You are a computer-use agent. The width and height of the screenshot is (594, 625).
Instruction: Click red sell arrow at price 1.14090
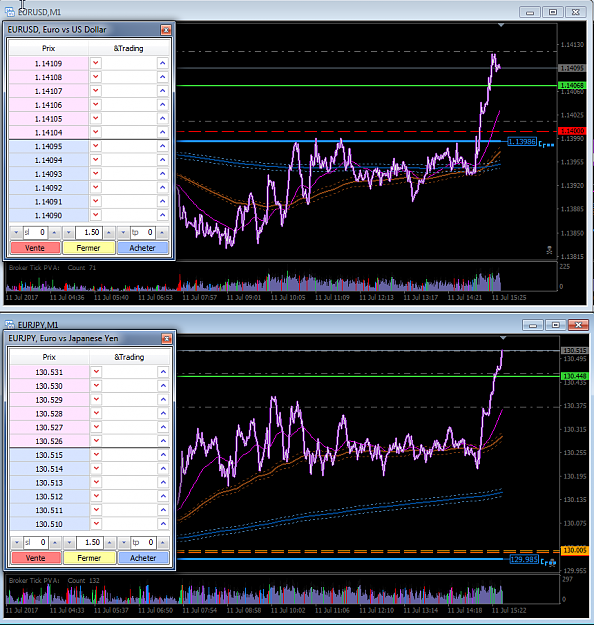coord(96,215)
